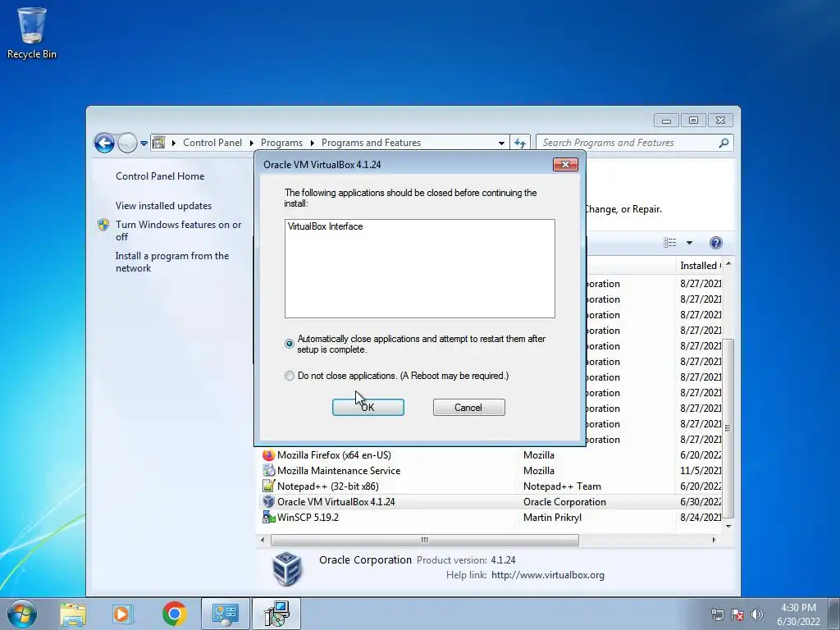This screenshot has width=840, height=630.
Task: Open View installed updates link
Action: [x=163, y=206]
